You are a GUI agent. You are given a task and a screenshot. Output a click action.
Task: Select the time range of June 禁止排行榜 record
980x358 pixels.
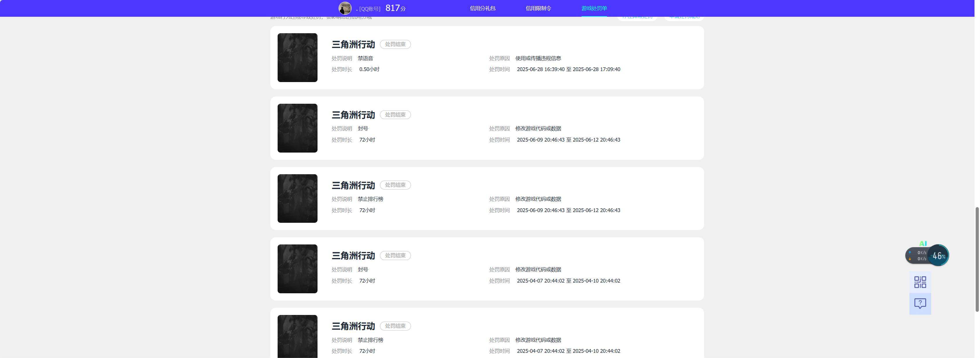click(x=569, y=210)
